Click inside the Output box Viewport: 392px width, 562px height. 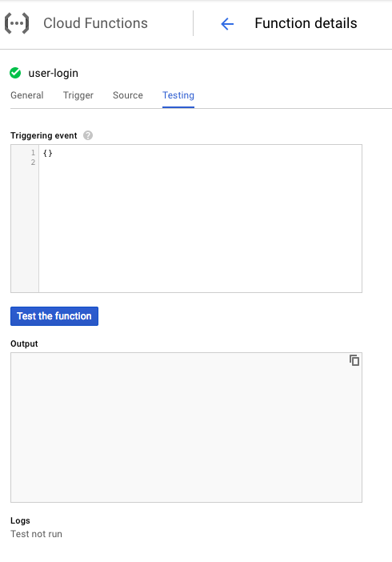186,428
